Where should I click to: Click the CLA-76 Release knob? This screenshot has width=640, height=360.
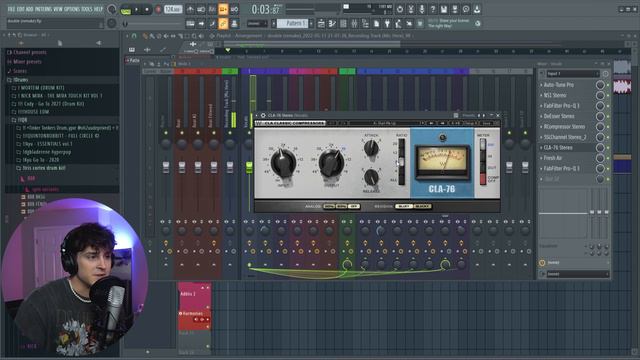(371, 177)
